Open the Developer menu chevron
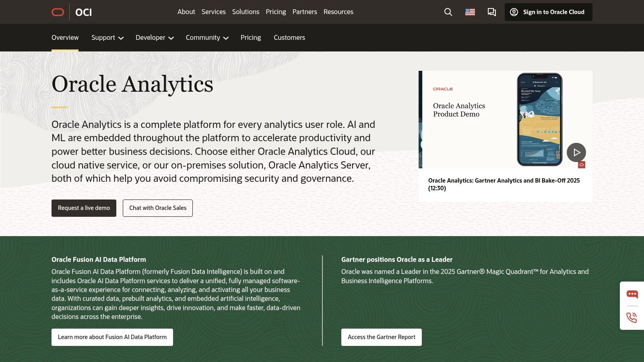644x362 pixels. click(171, 38)
